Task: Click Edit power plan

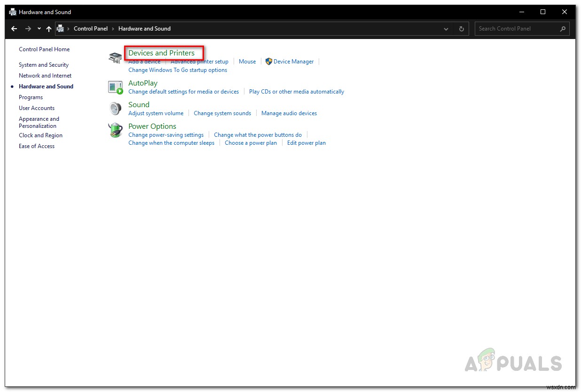Action: coord(306,143)
